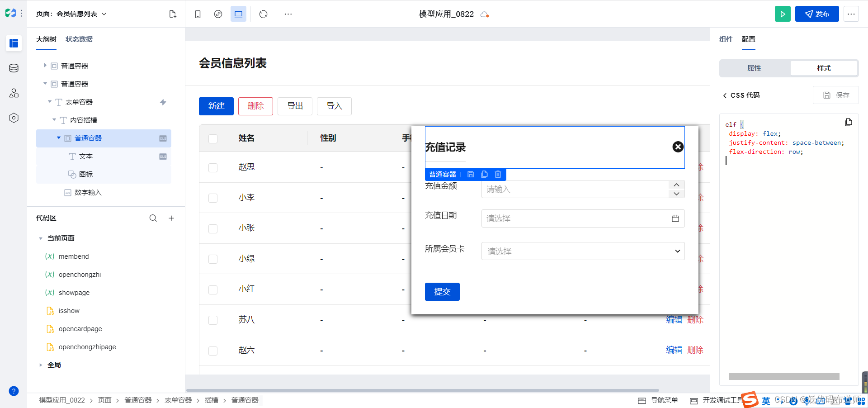Open the data source database icon
This screenshot has width=868, height=408.
click(14, 68)
